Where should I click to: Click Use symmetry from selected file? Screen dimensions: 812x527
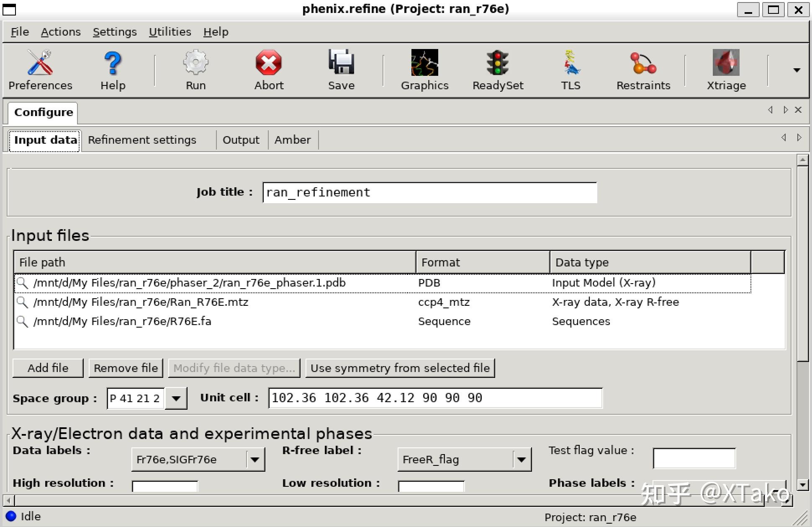click(400, 368)
